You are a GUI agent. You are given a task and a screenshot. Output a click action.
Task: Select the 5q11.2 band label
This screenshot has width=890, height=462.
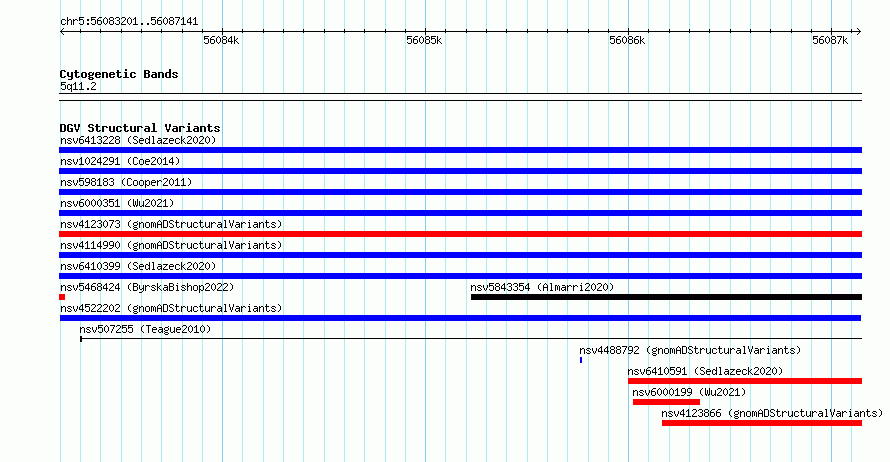pos(78,86)
